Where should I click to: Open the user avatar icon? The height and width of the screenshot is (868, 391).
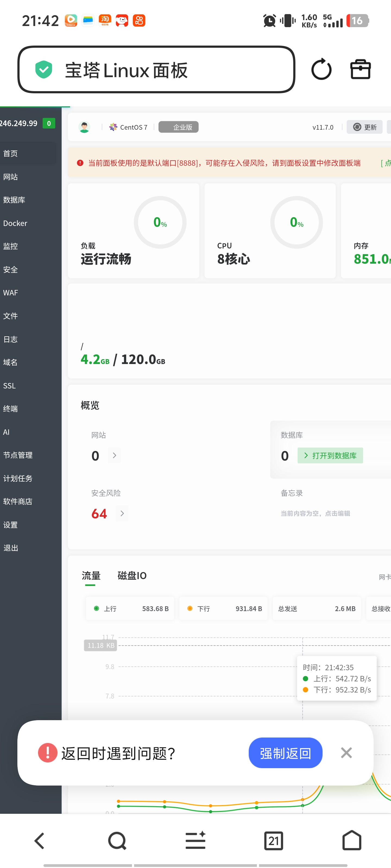[84, 127]
